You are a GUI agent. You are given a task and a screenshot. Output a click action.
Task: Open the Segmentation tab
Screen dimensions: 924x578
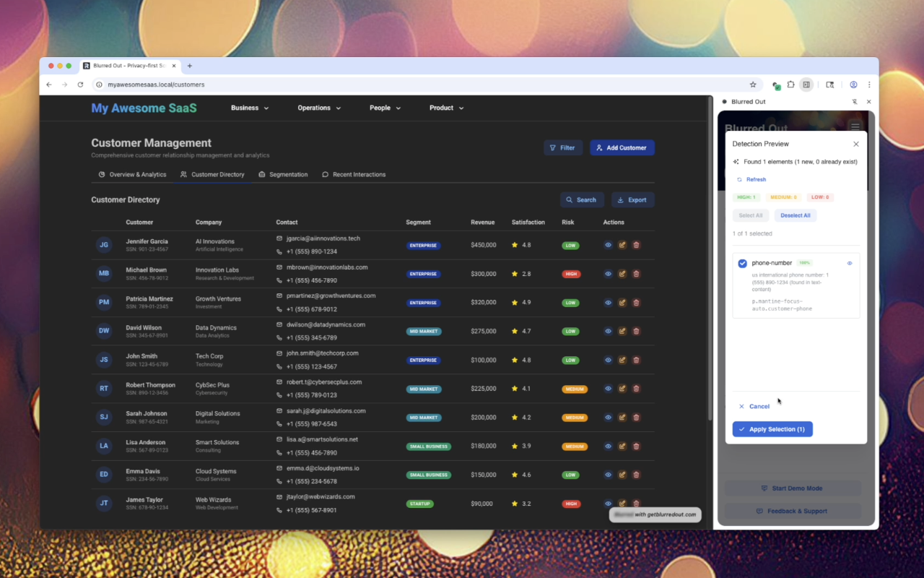pyautogui.click(x=283, y=175)
